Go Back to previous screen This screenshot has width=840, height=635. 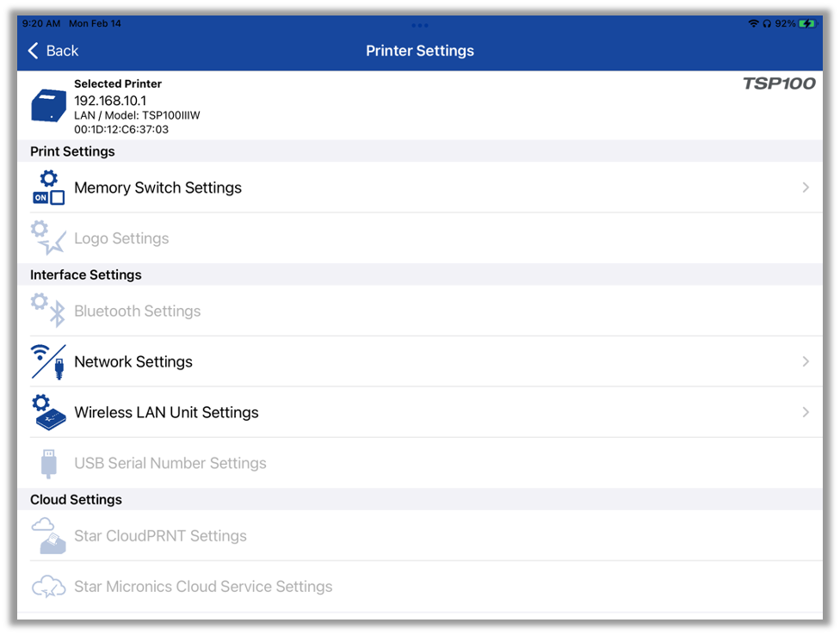click(x=53, y=51)
